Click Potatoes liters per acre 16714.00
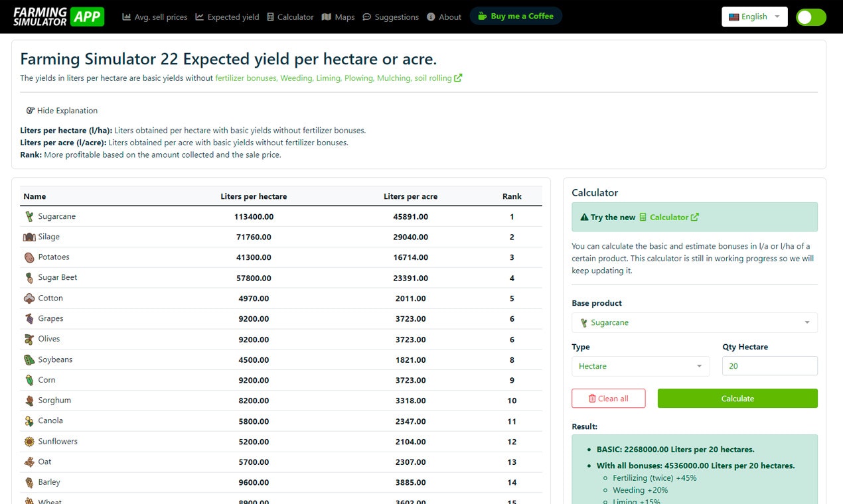The width and height of the screenshot is (843, 504). [410, 257]
